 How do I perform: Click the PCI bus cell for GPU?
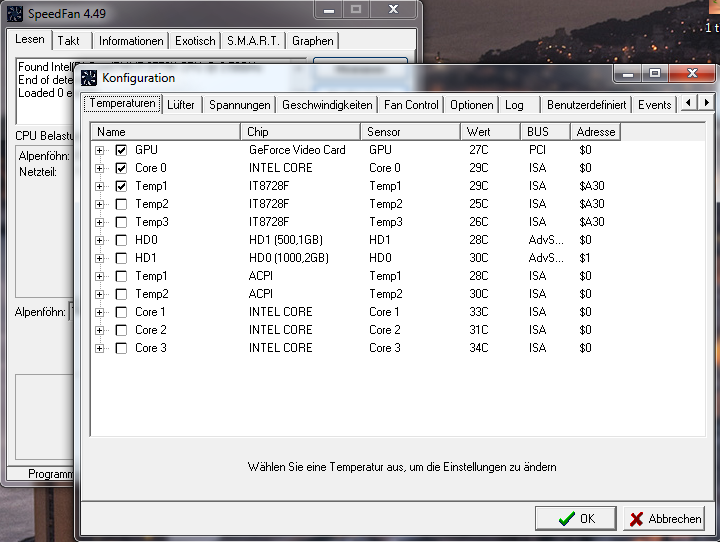tap(537, 150)
